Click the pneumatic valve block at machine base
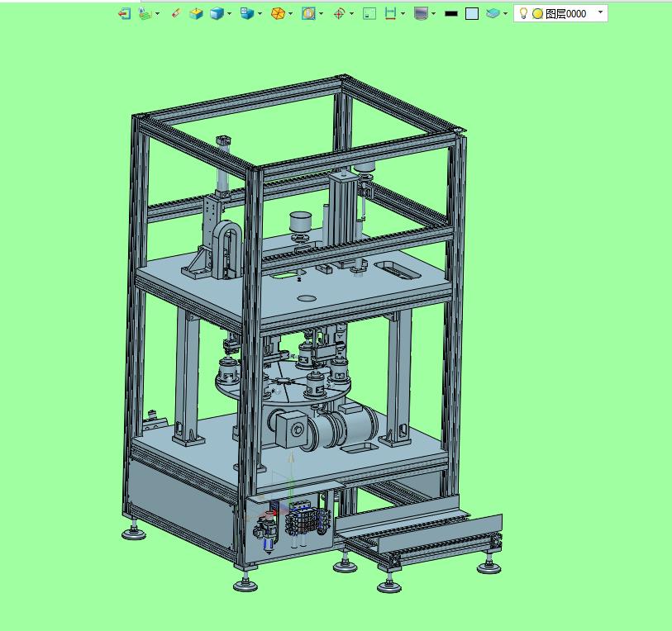The image size is (672, 631). coord(308,520)
